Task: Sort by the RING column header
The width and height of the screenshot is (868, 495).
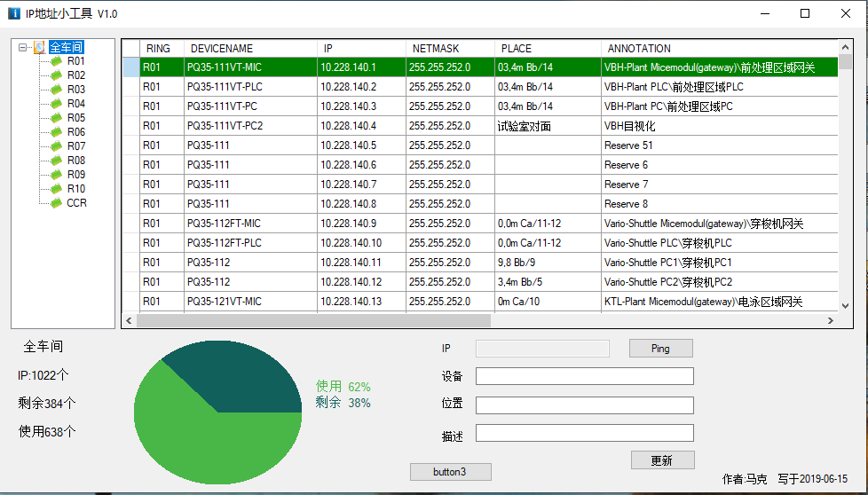Action: tap(162, 48)
